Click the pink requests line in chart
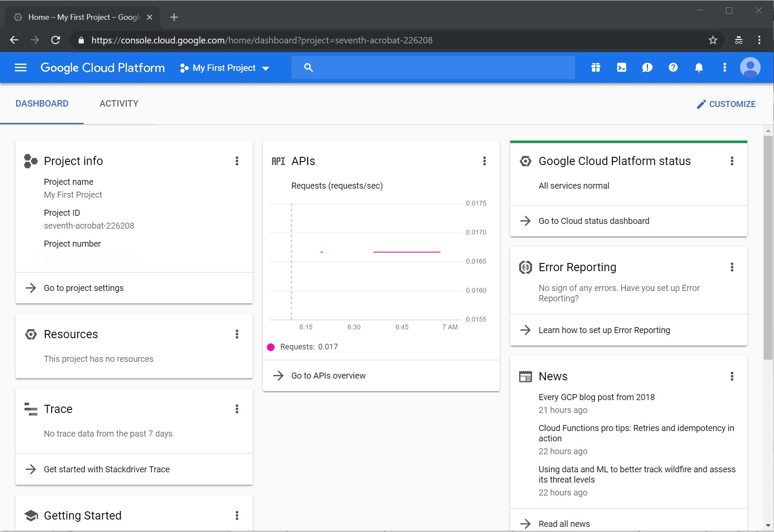This screenshot has height=532, width=774. [x=407, y=252]
